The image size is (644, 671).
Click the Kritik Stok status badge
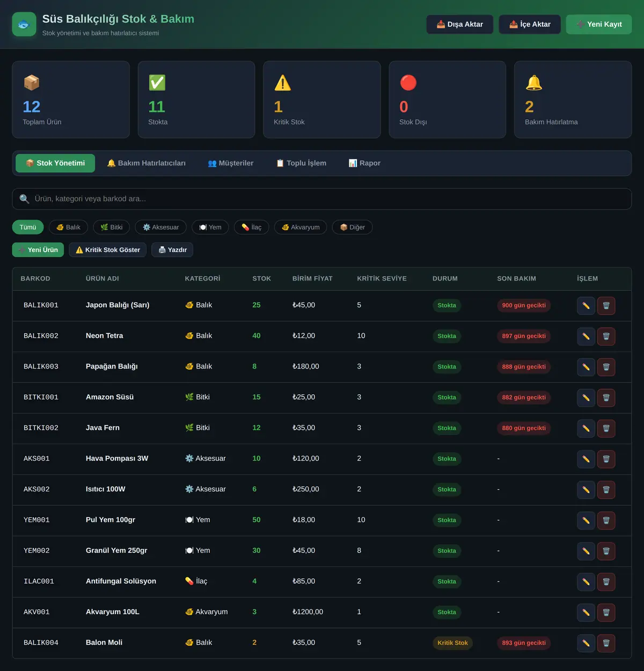[452, 643]
